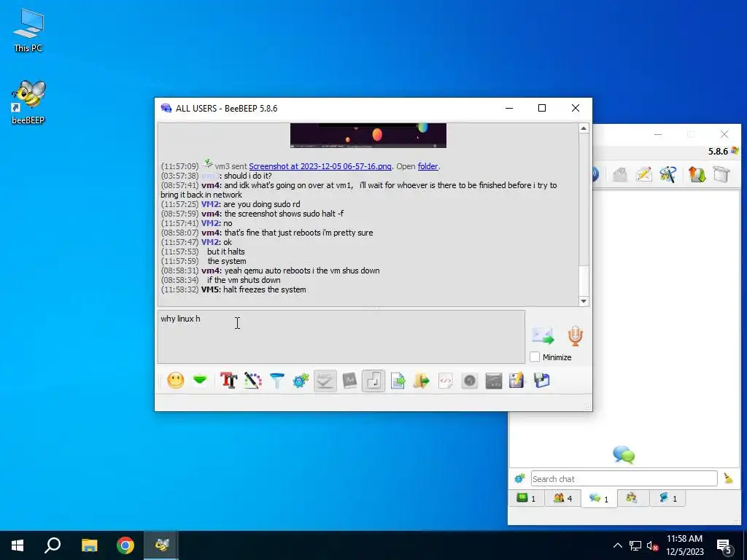The height and width of the screenshot is (560, 747).
Task: Open chat settings gears in toolbar
Action: click(x=301, y=381)
